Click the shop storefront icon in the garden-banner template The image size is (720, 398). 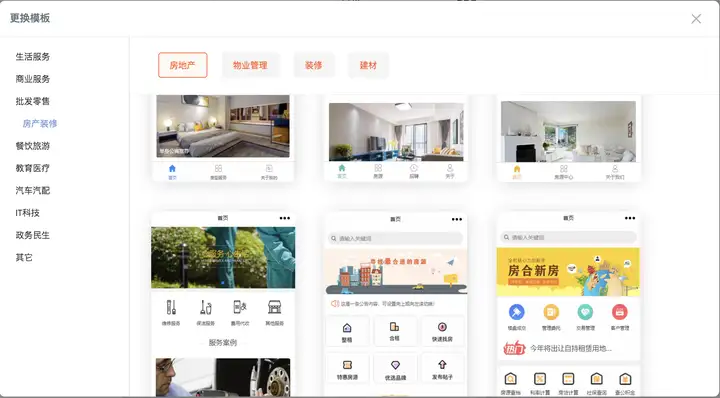click(x=274, y=307)
